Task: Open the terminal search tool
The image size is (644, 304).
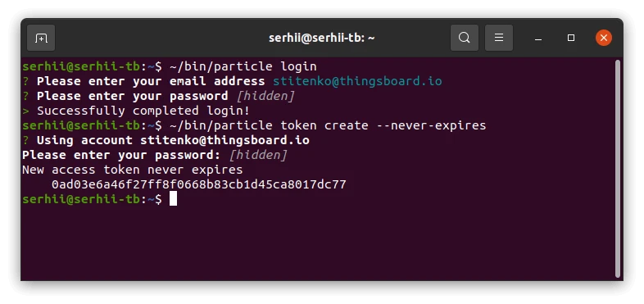Action: point(464,38)
